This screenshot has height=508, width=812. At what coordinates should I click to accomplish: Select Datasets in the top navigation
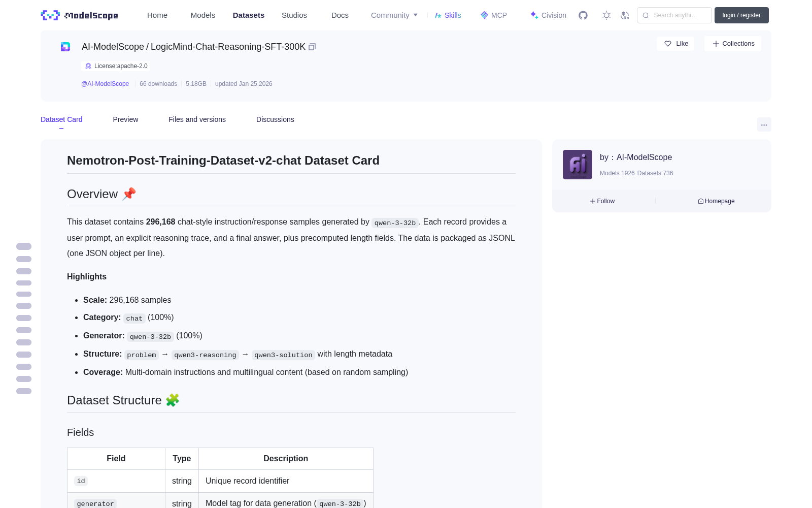tap(249, 15)
